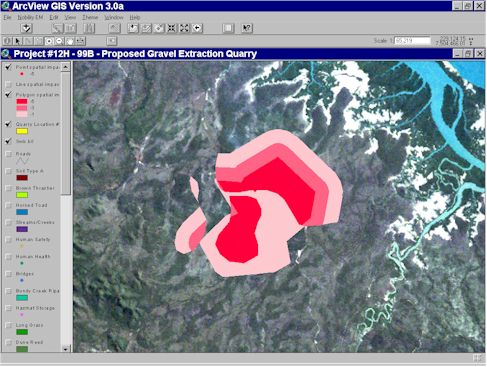Select the grayed Select Feature tool
This screenshot has height=367, width=487.
pos(39,41)
